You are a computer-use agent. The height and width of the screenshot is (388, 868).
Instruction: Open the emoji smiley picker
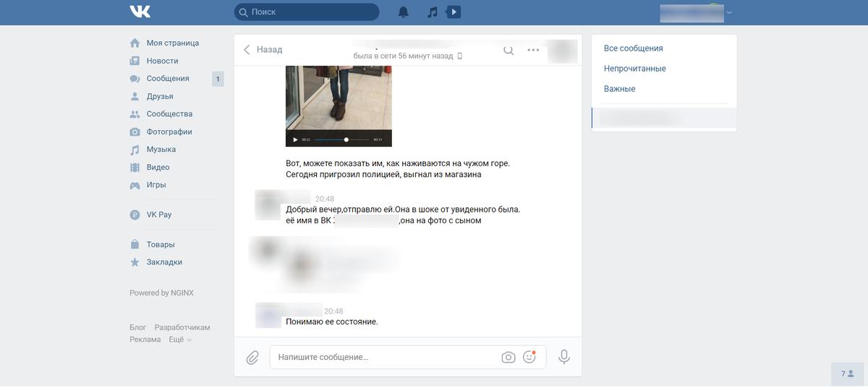tap(529, 357)
